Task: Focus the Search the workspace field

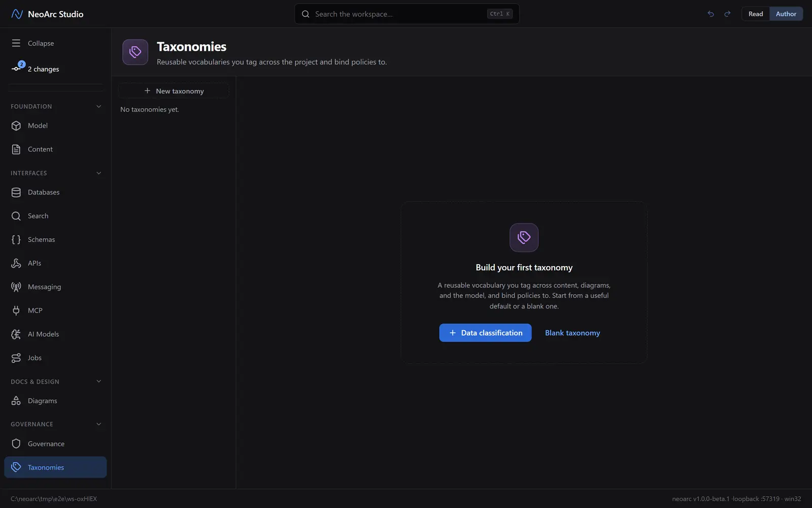Action: (x=407, y=14)
